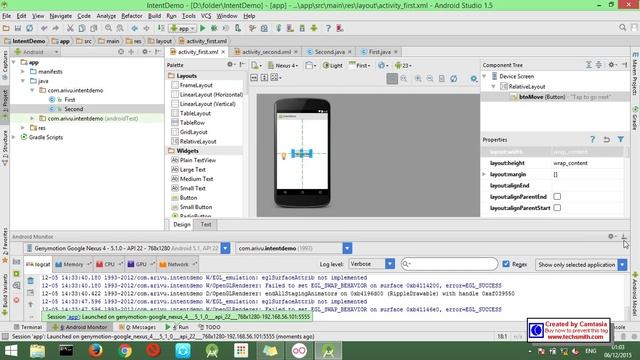The width and height of the screenshot is (640, 360).
Task: Open the Light theme selector
Action: 333,65
